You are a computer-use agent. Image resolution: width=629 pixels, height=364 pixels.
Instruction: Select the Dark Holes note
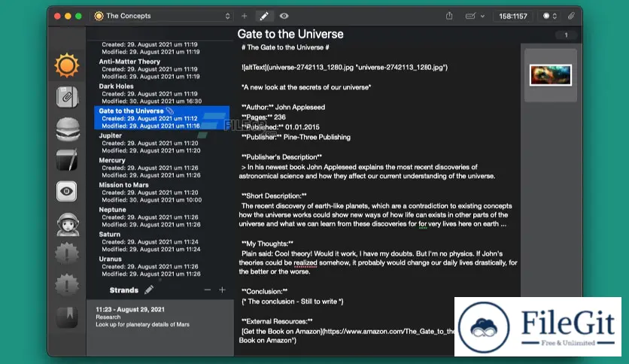pyautogui.click(x=162, y=93)
